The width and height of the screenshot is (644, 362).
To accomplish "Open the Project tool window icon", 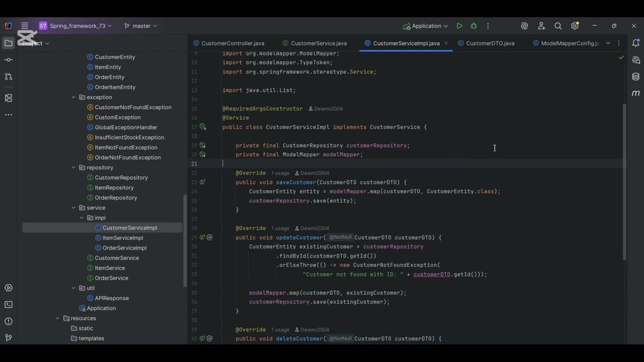I will pos(9,43).
